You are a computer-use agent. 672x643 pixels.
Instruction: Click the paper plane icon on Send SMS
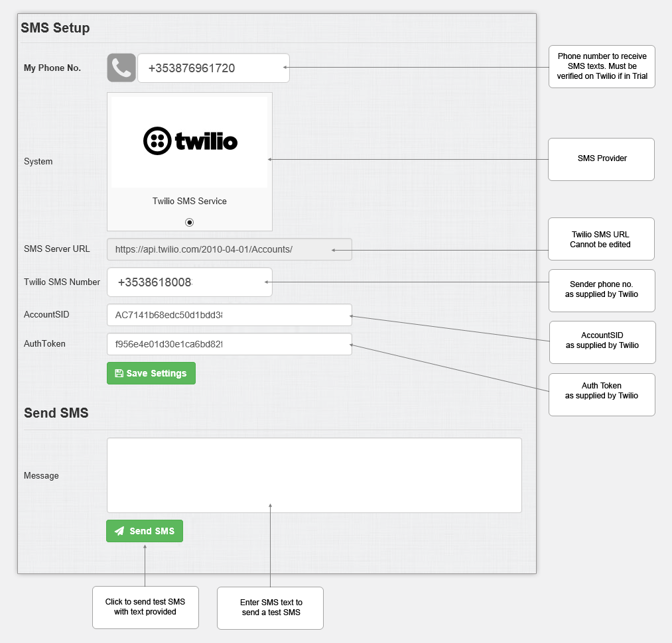coord(119,531)
